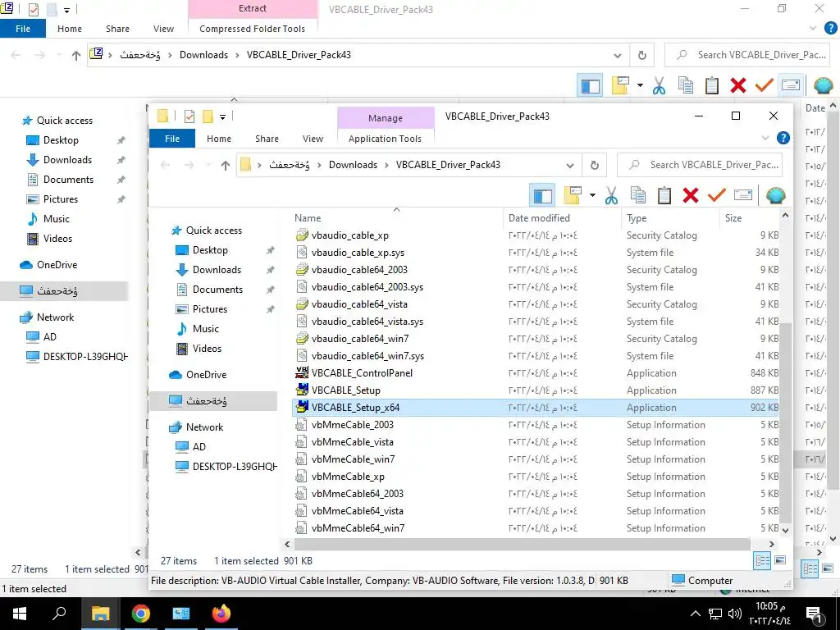840x630 pixels.
Task: Toggle pane layout icon in back window toolbar
Action: [x=590, y=85]
